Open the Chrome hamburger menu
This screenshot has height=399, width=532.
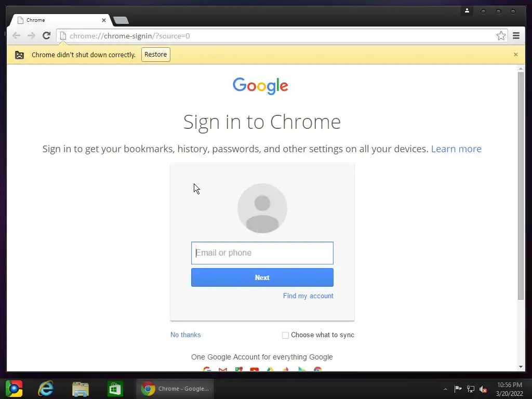516,36
